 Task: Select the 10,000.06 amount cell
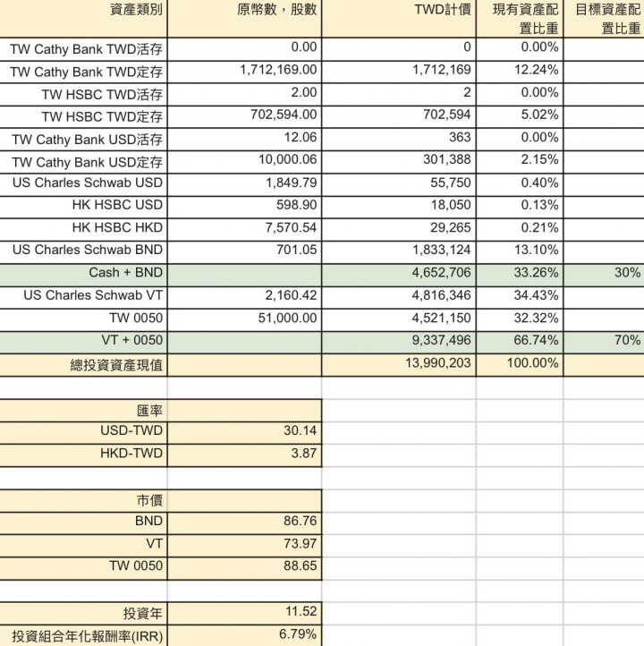pos(244,162)
